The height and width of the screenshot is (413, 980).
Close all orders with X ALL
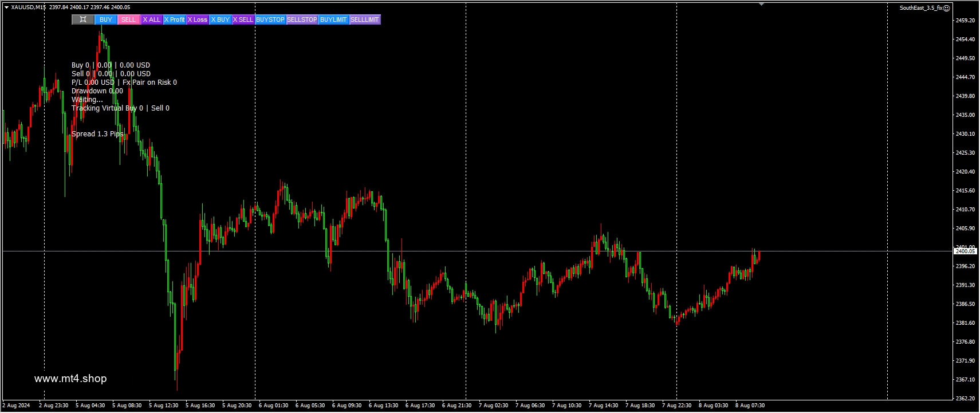(152, 19)
